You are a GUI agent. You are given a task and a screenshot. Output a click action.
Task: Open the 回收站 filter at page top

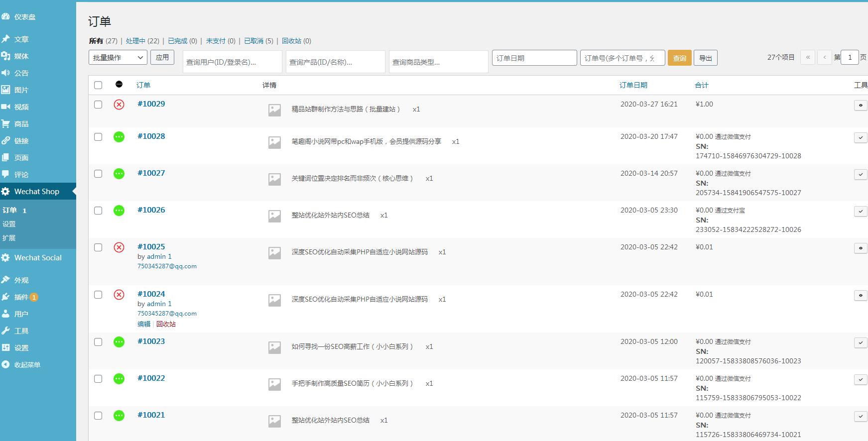291,41
